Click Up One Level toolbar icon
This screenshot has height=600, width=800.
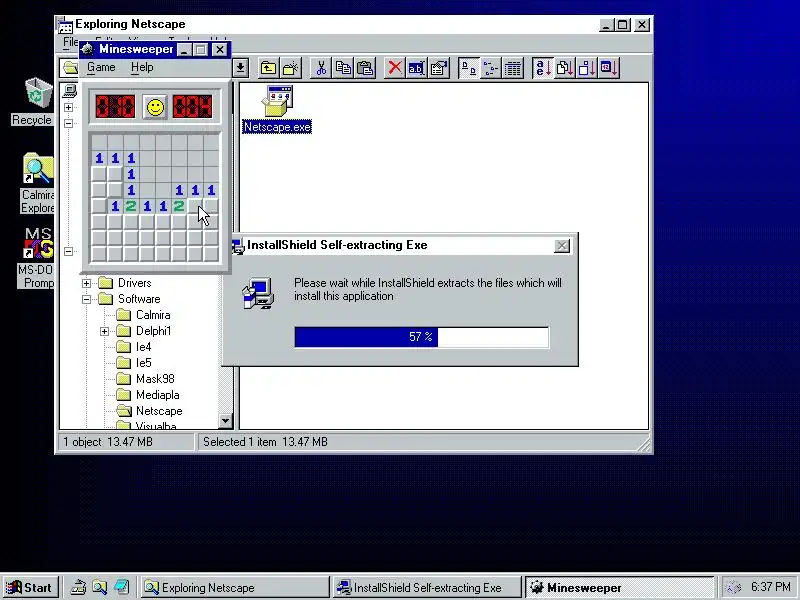(x=268, y=68)
